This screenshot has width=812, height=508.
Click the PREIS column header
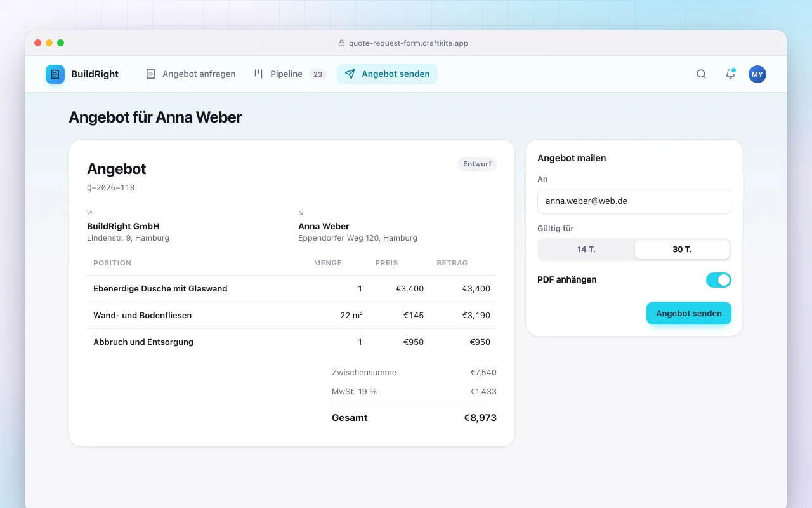[387, 263]
